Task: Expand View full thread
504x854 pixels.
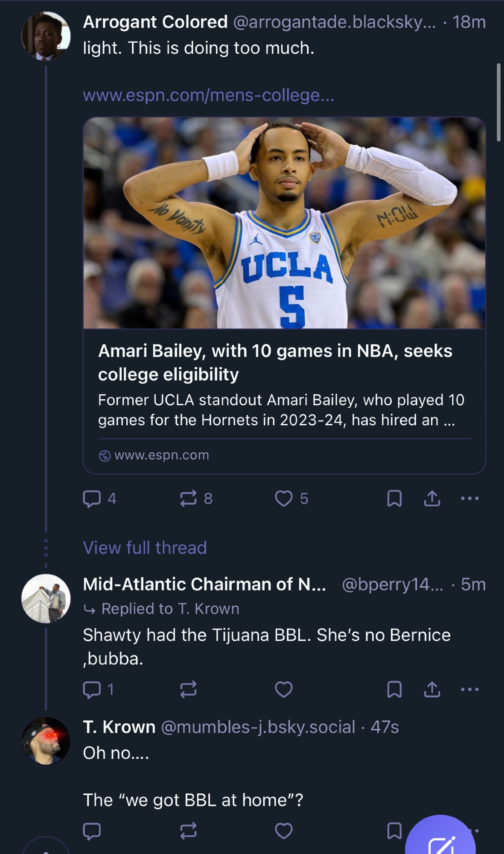Action: click(x=145, y=547)
